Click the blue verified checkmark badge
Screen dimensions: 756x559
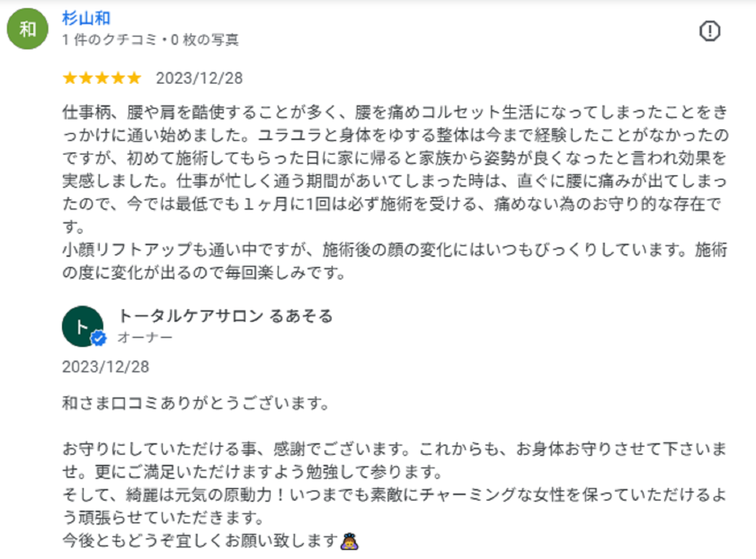click(x=99, y=338)
